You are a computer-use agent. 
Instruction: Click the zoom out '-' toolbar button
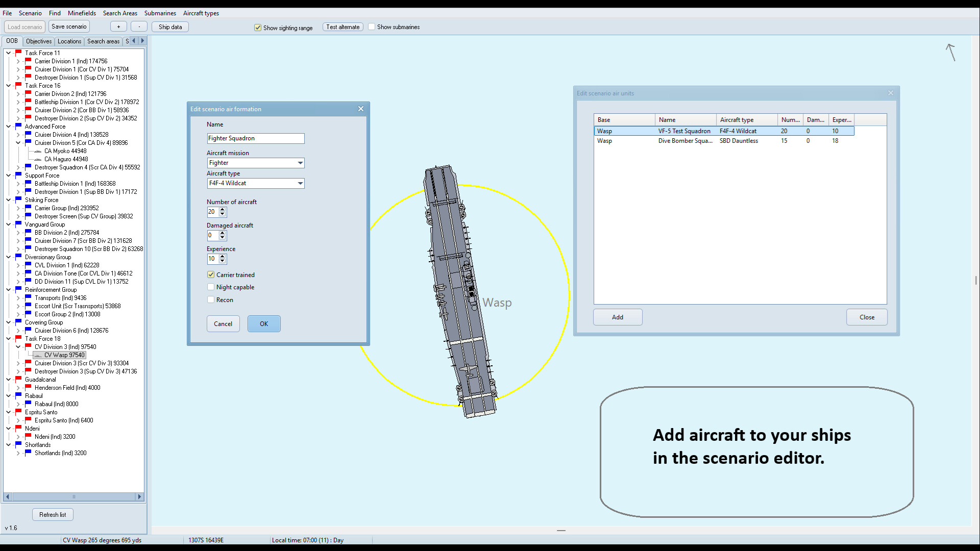139,26
